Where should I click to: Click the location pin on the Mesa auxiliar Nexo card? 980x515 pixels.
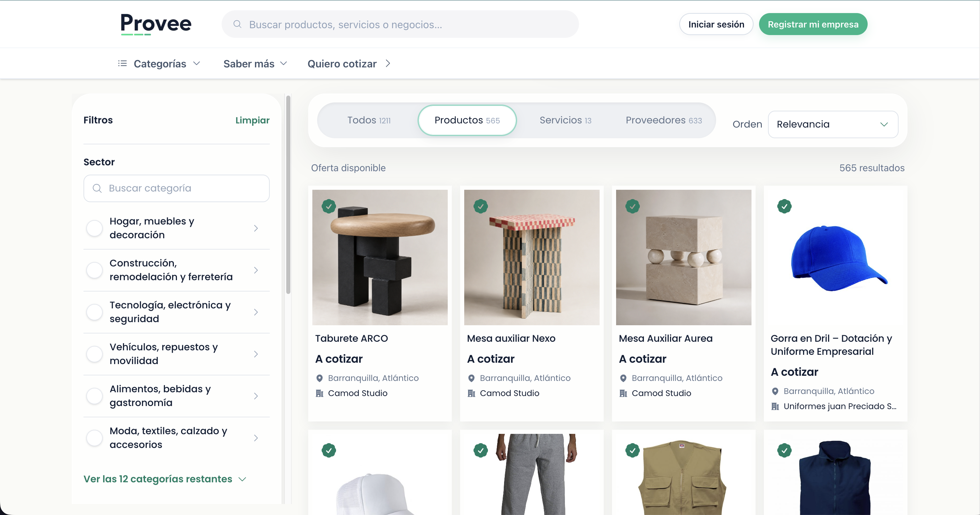point(471,378)
